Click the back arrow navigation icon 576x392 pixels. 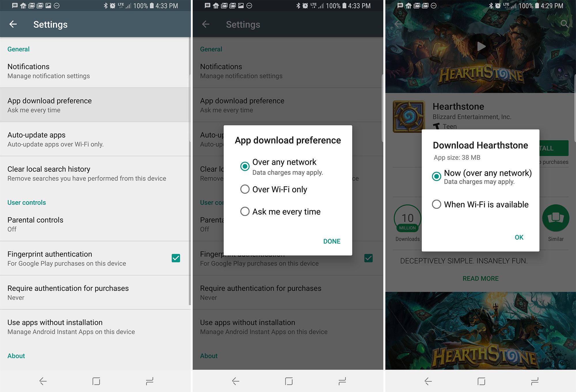coord(12,24)
